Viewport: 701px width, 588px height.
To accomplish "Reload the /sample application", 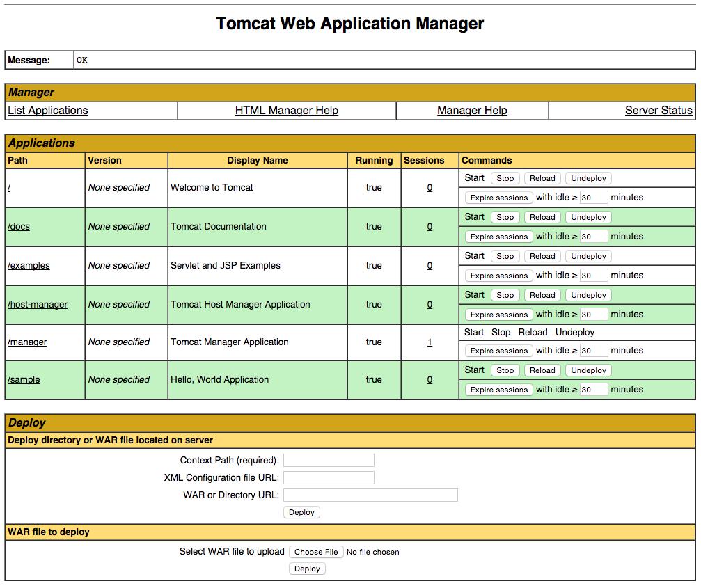I will [x=542, y=370].
